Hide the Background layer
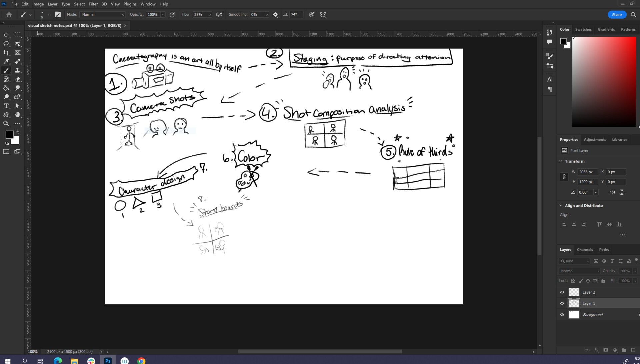Image resolution: width=640 pixels, height=364 pixels. pos(562,314)
